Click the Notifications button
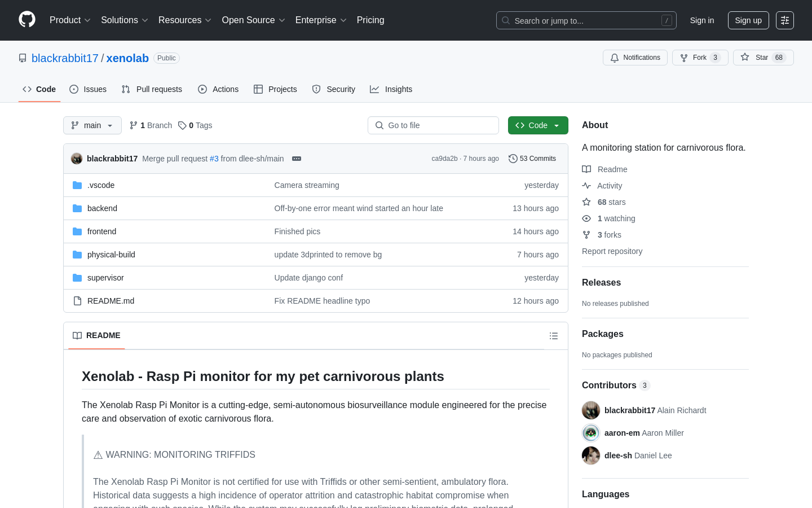Screen dimensions: 812x508 coord(635,58)
